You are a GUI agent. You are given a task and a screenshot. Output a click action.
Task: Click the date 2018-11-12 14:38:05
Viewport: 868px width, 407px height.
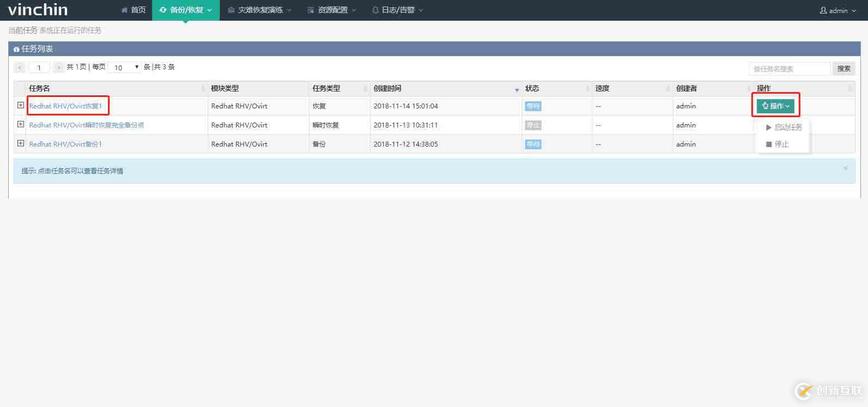[x=406, y=144]
